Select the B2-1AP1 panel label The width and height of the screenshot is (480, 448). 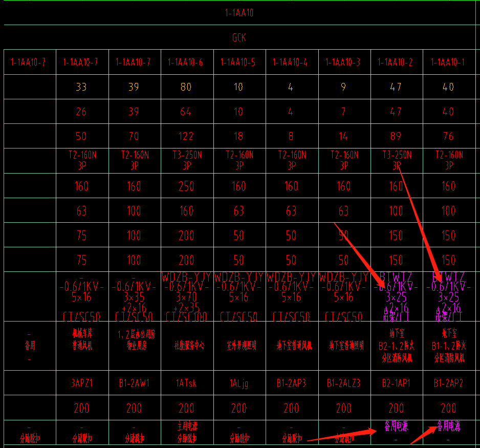point(396,383)
